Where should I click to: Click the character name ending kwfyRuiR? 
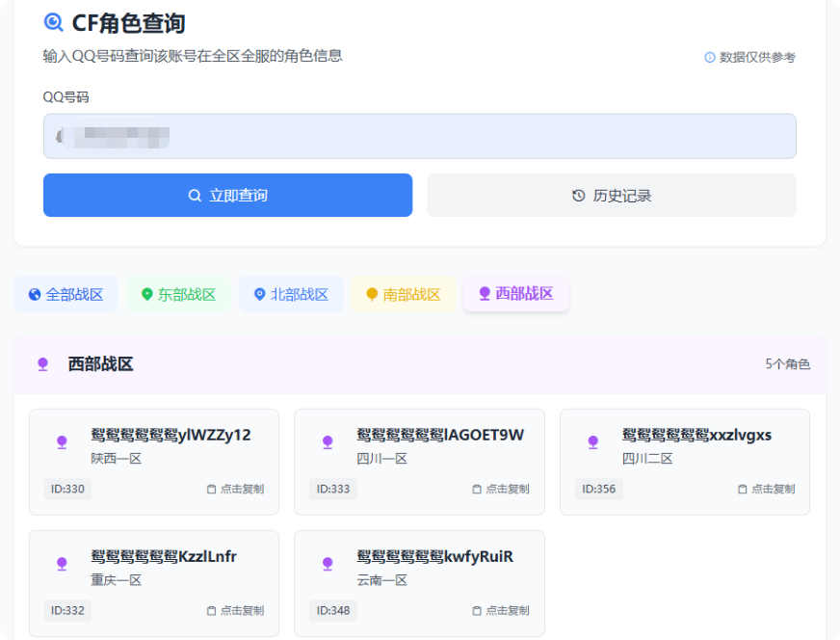[x=435, y=557]
